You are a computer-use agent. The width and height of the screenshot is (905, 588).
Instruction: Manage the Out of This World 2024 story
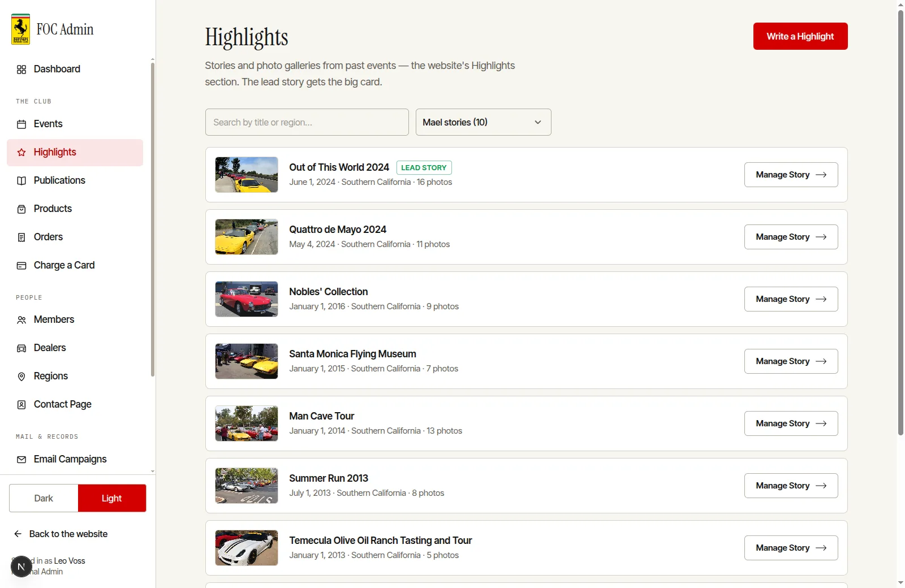[791, 175]
